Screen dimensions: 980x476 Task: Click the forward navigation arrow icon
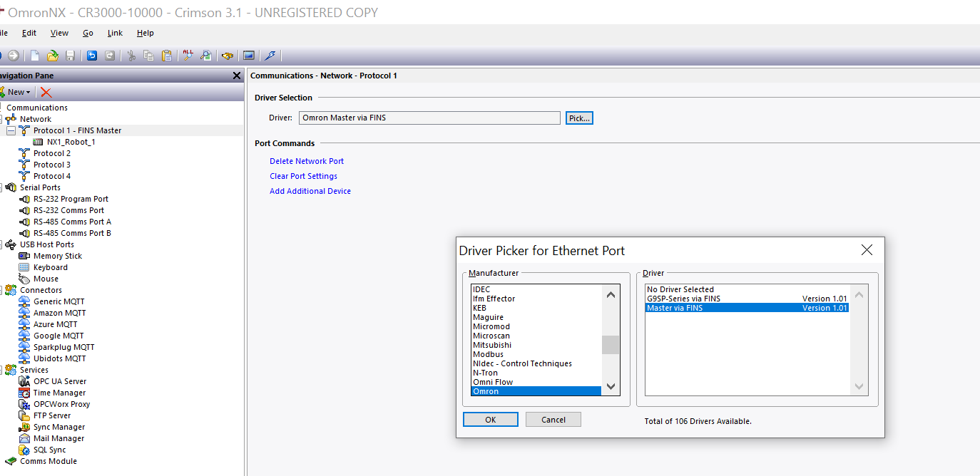13,56
